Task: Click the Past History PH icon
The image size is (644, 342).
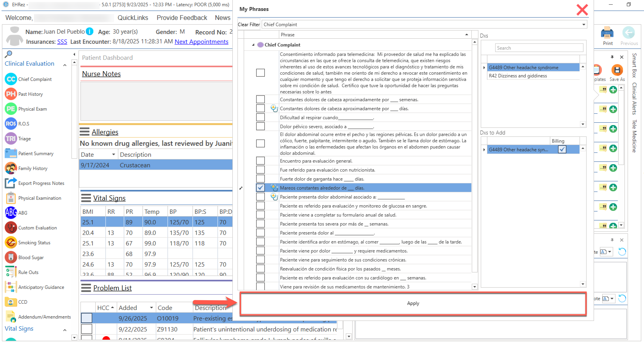Action: click(11, 94)
